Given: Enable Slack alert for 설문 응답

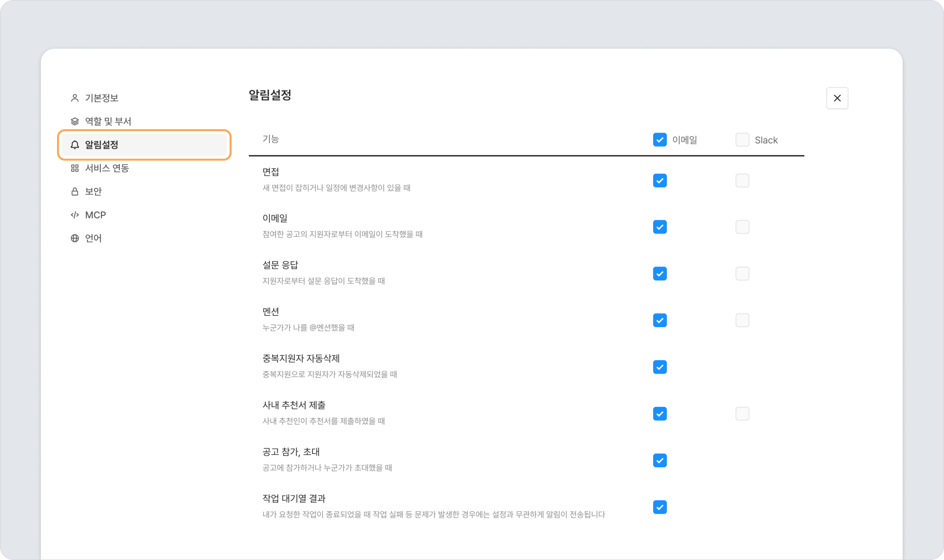Looking at the screenshot, I should (x=742, y=274).
